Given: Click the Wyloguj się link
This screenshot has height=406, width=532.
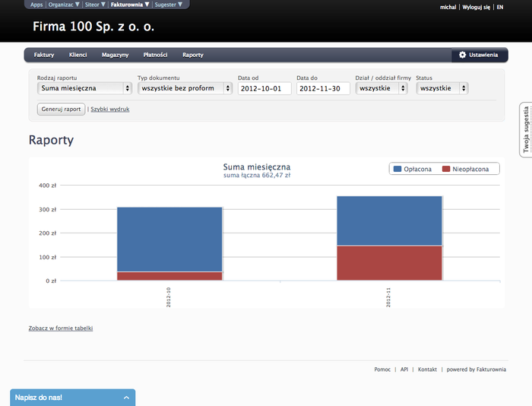Looking at the screenshot, I should 476,7.
